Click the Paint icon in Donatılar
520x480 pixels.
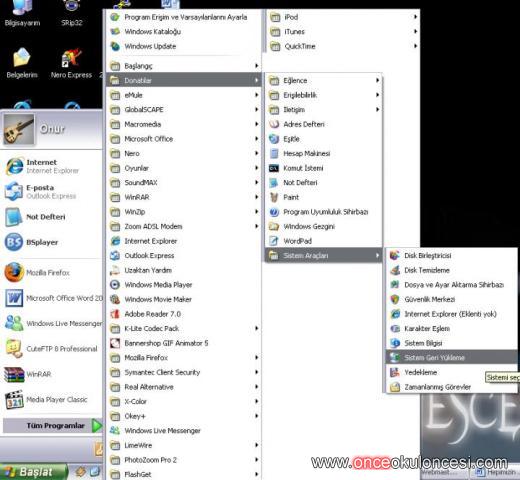tap(274, 197)
